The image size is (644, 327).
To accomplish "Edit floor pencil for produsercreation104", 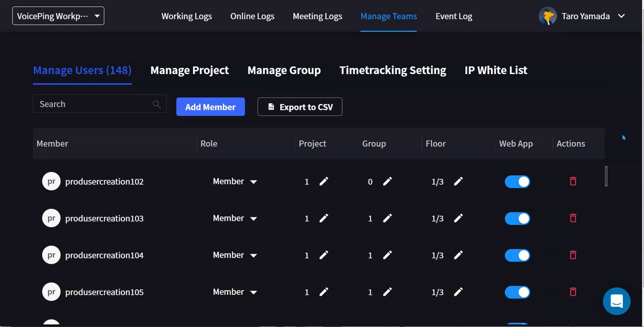I will (458, 255).
